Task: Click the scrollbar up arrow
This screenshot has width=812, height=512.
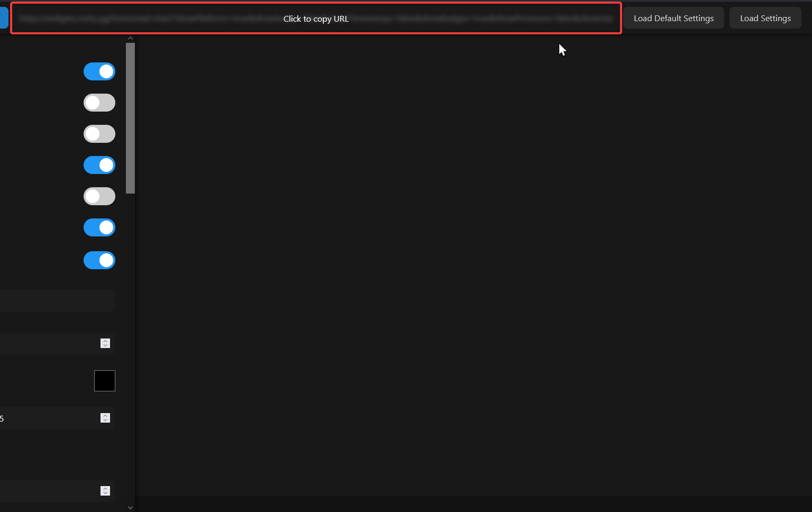Action: pos(130,38)
